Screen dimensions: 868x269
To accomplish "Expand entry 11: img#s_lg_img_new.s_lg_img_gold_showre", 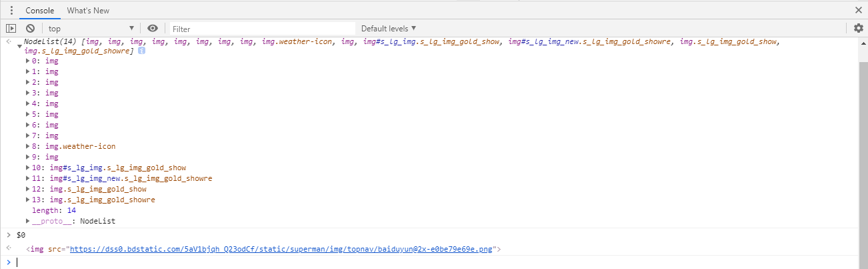I will click(28, 178).
